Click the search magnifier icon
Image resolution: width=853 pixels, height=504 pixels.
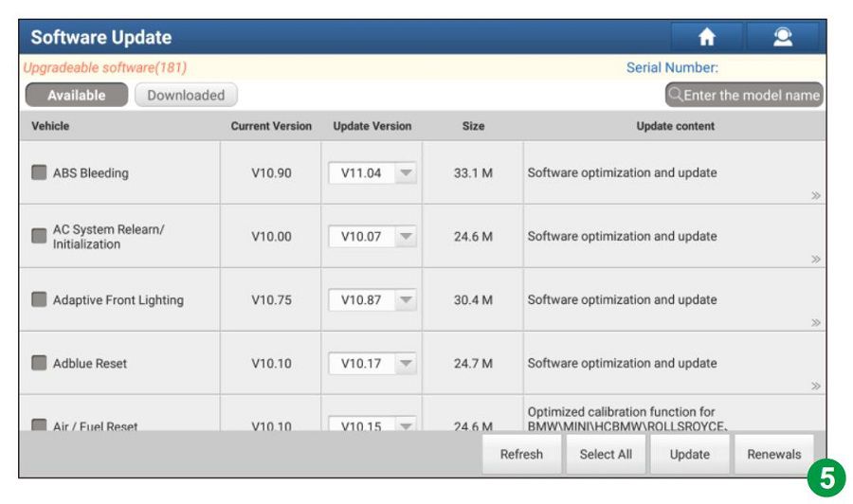tap(677, 95)
